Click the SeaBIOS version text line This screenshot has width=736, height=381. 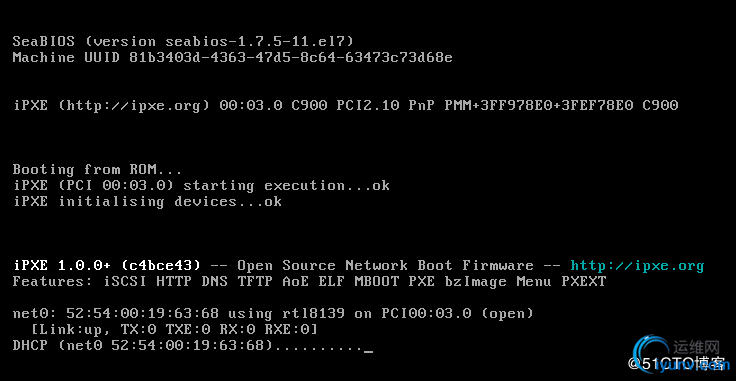coord(183,42)
